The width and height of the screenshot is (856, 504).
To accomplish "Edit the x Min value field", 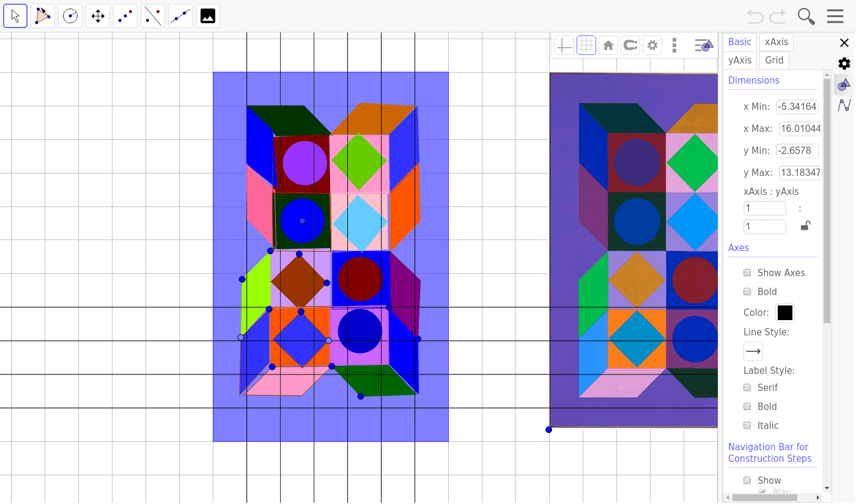I will [797, 107].
